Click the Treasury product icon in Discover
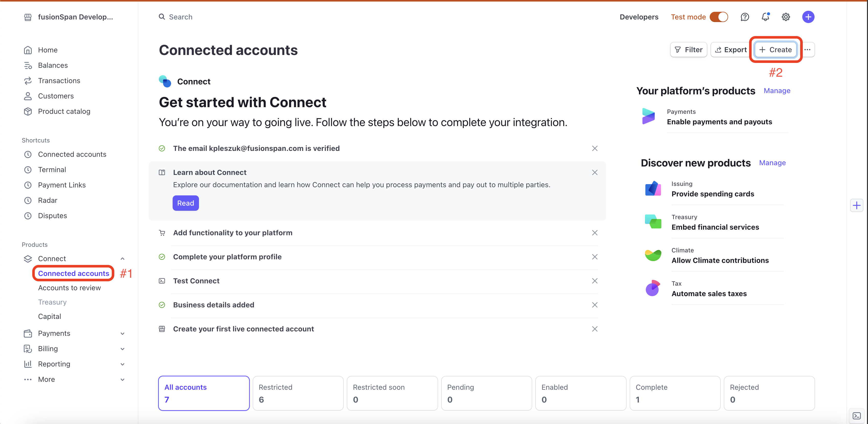 coord(653,221)
